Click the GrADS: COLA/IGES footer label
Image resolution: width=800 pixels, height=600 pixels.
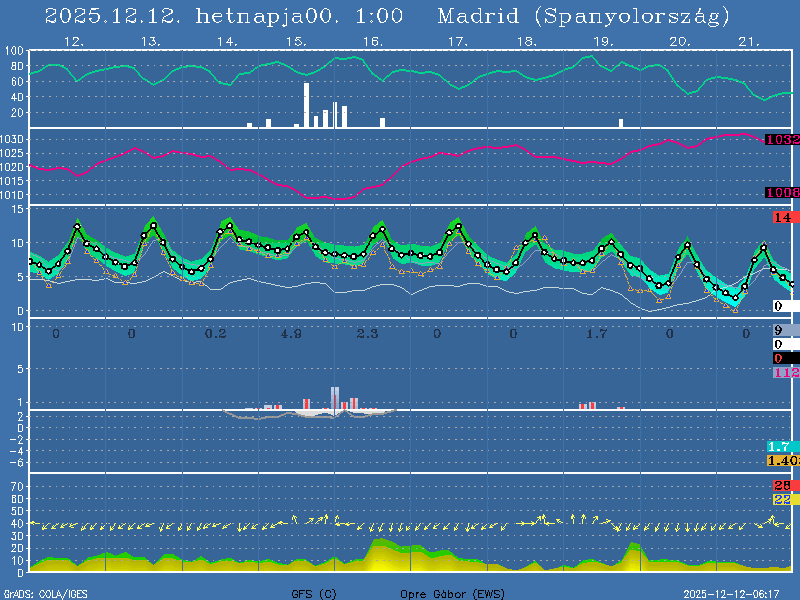coord(44,593)
